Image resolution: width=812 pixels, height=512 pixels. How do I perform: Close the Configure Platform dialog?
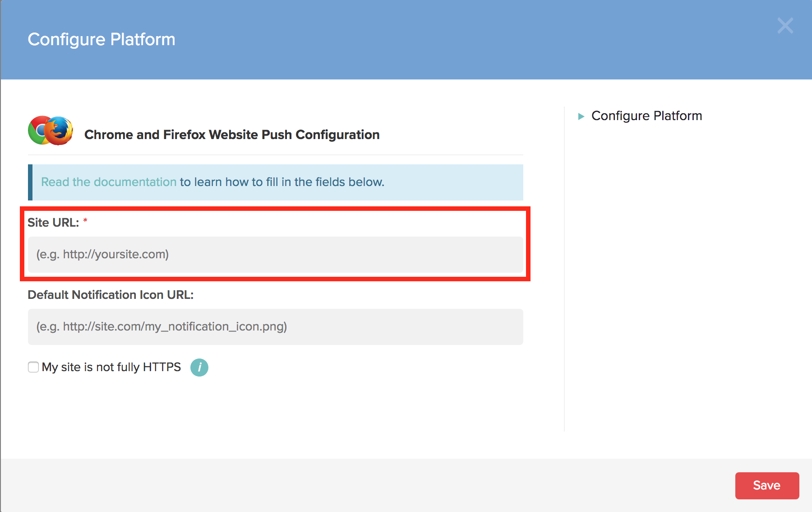785,26
